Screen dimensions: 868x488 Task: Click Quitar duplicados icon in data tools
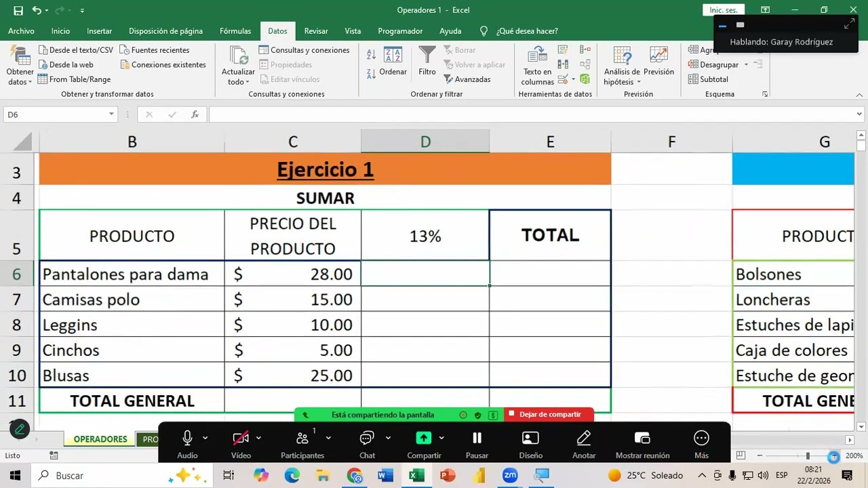coord(563,64)
